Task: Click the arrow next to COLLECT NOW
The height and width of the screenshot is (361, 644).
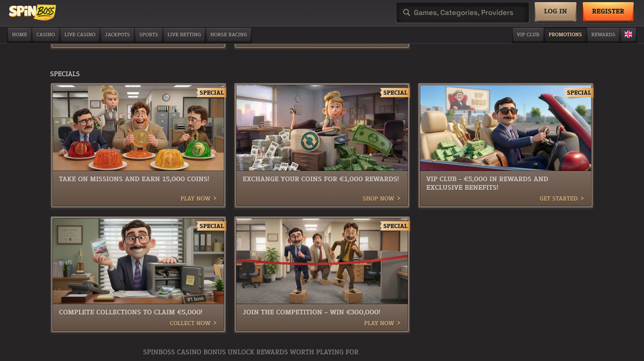Action: pos(215,323)
